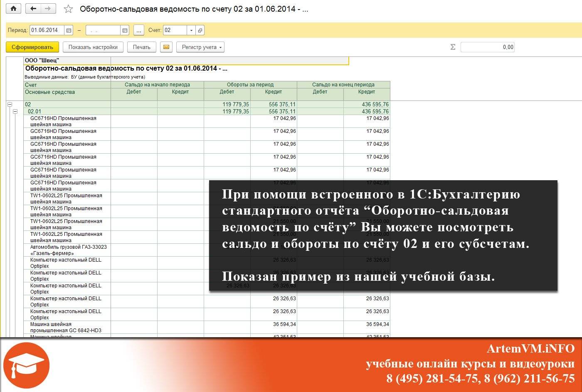Show report settings via Показать настройки

(x=93, y=47)
